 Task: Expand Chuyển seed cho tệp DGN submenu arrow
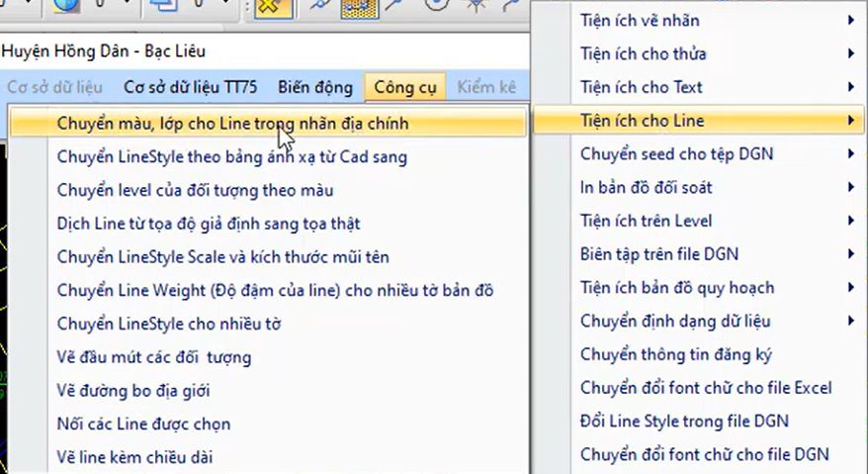(x=851, y=153)
